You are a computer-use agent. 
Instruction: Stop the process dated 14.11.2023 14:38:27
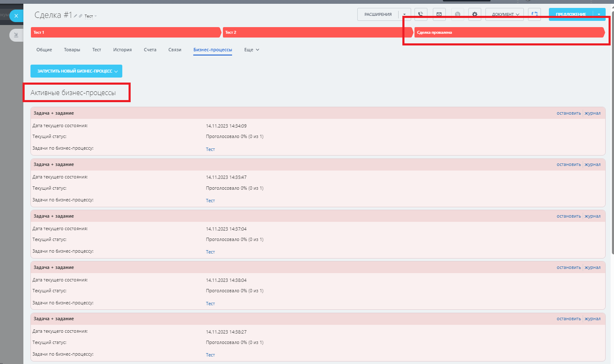pyautogui.click(x=569, y=319)
